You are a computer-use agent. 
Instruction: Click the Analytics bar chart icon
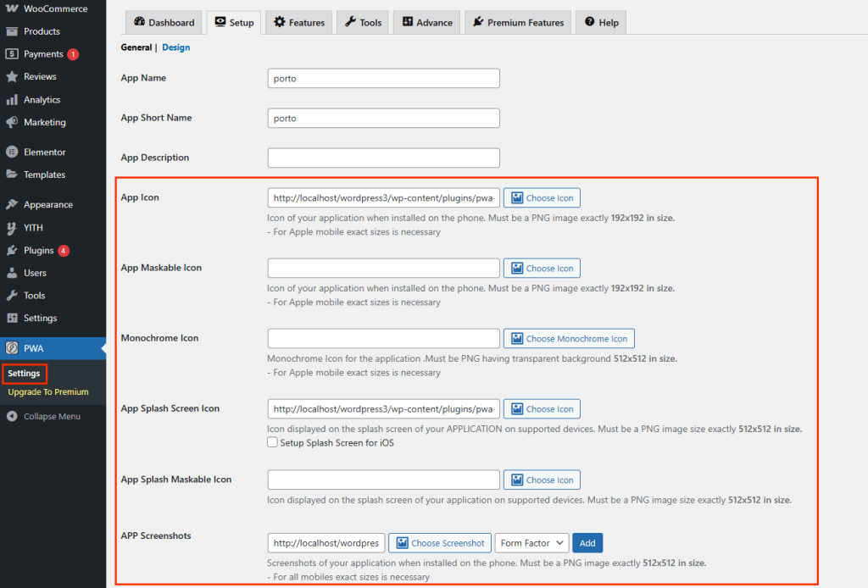12,100
